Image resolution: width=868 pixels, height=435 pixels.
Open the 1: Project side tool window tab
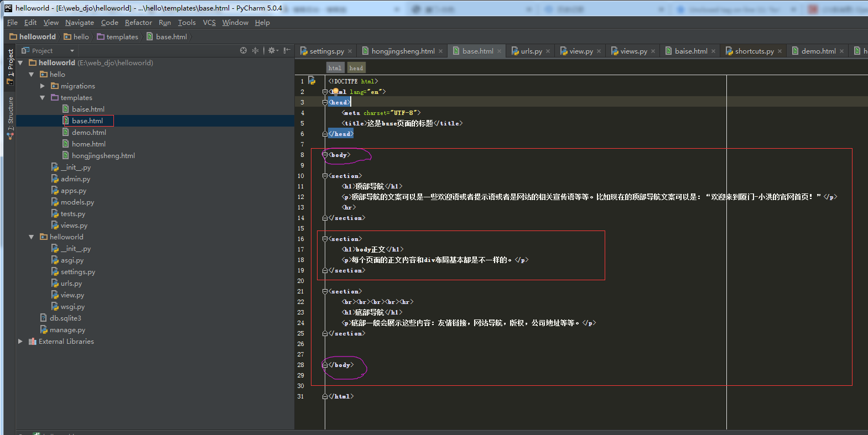[10, 67]
